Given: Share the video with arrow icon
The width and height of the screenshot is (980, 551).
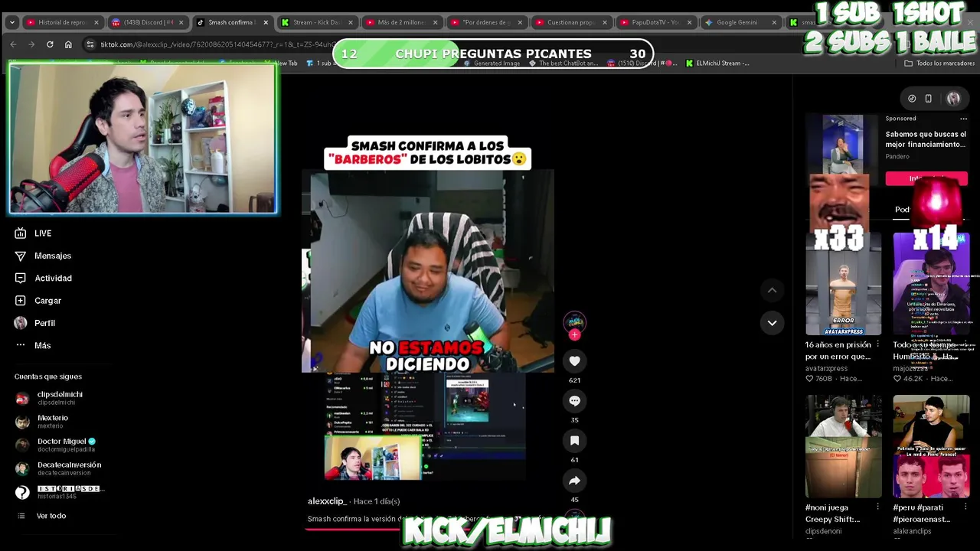Looking at the screenshot, I should pos(574,481).
